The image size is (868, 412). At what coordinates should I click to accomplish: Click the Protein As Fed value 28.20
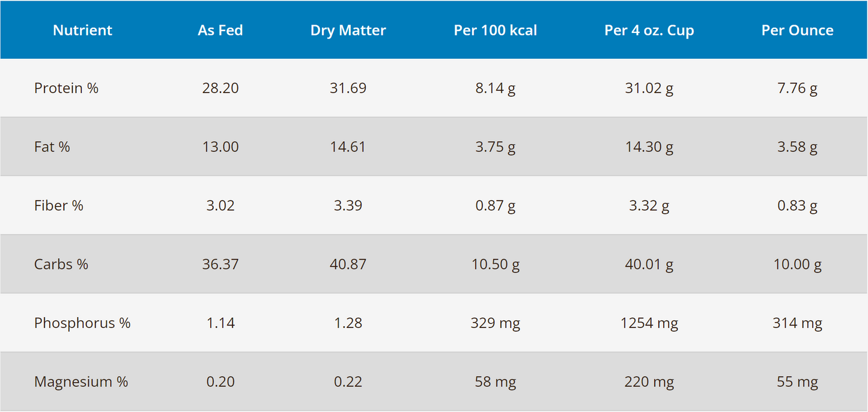tap(220, 88)
